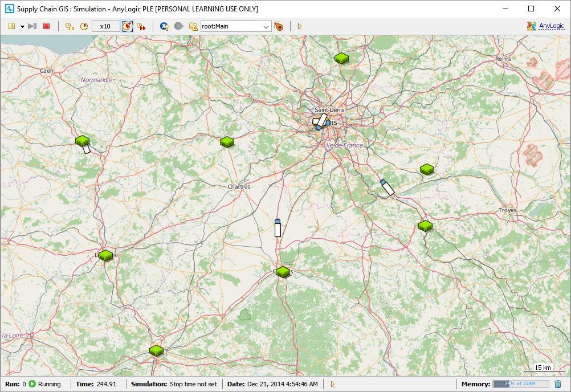Click the folder-with-arrow level-up icon
The image size is (571, 392).
click(x=193, y=26)
